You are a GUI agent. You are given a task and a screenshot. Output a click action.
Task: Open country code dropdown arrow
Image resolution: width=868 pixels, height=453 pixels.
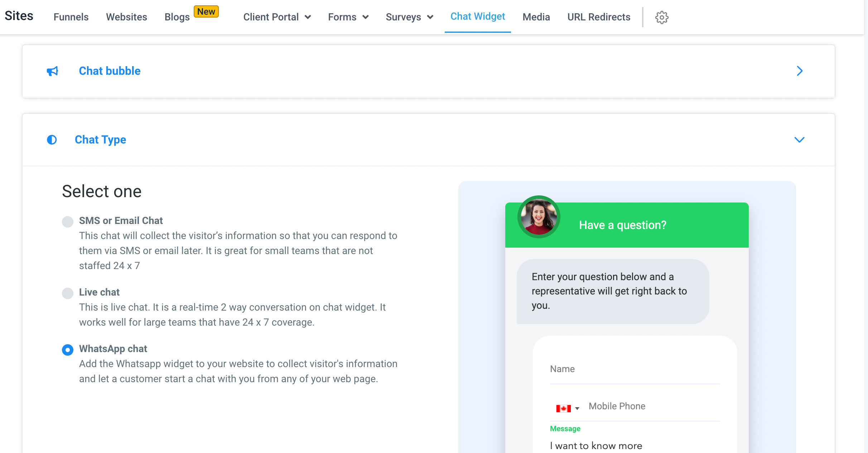577,408
